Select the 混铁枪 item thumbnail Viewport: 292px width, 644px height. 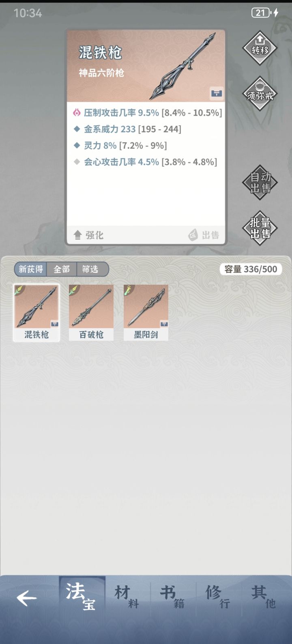[x=36, y=312]
